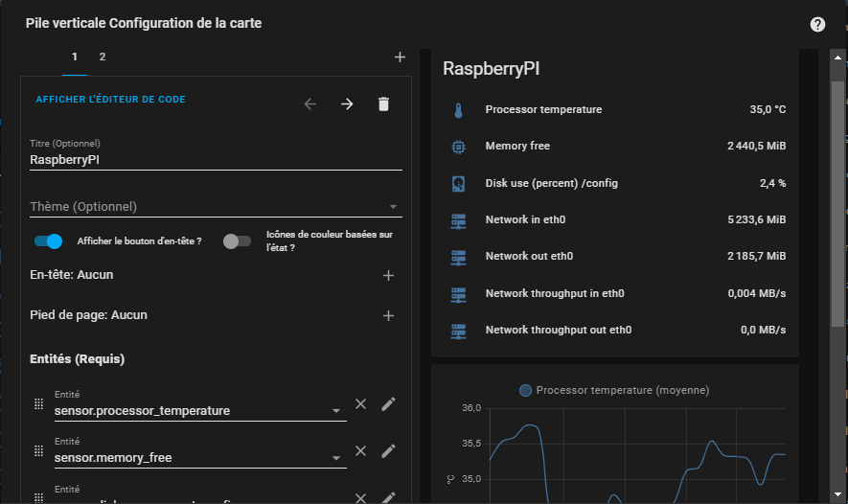Image resolution: width=848 pixels, height=504 pixels.
Task: Enable 'Icônes de couleur basées sur l'état' switch
Action: 237,241
